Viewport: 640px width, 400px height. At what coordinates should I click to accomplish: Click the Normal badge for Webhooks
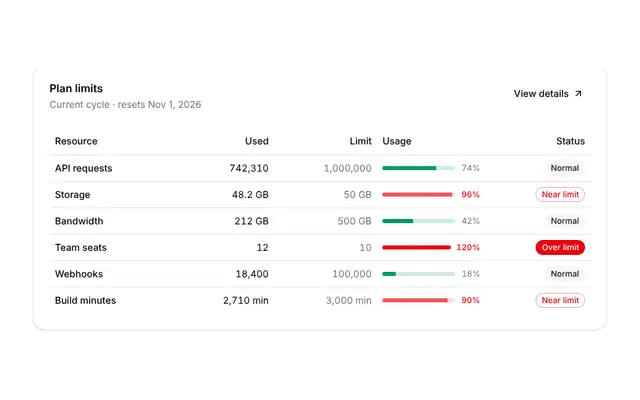pyautogui.click(x=565, y=274)
